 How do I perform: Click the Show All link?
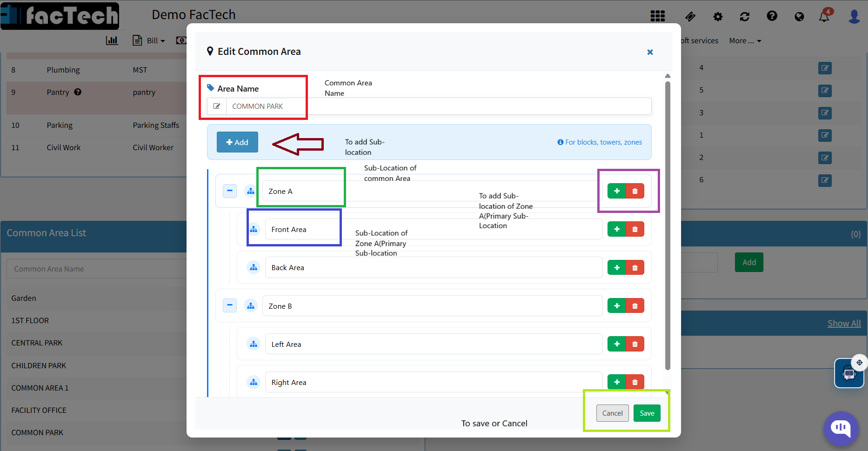(844, 324)
